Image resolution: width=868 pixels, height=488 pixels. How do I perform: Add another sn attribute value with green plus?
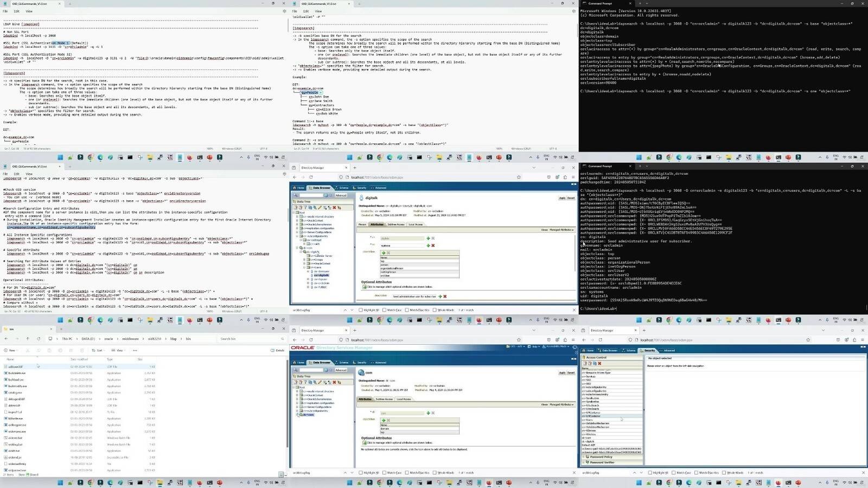click(428, 245)
